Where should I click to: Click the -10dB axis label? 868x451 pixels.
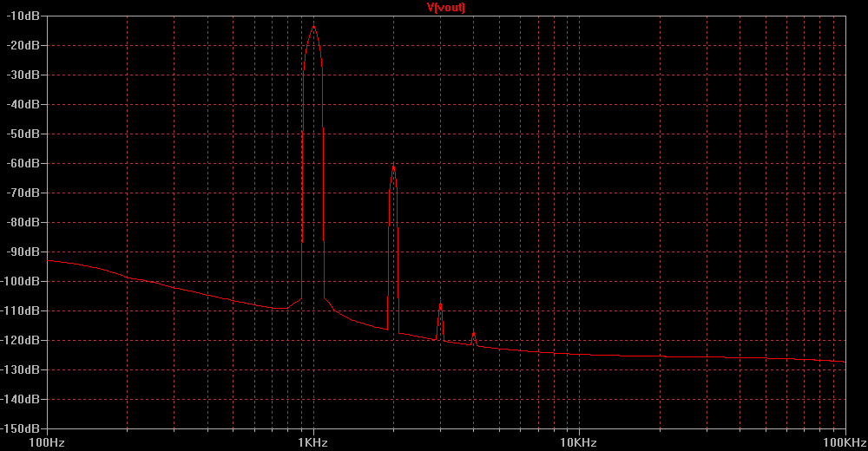(23, 16)
